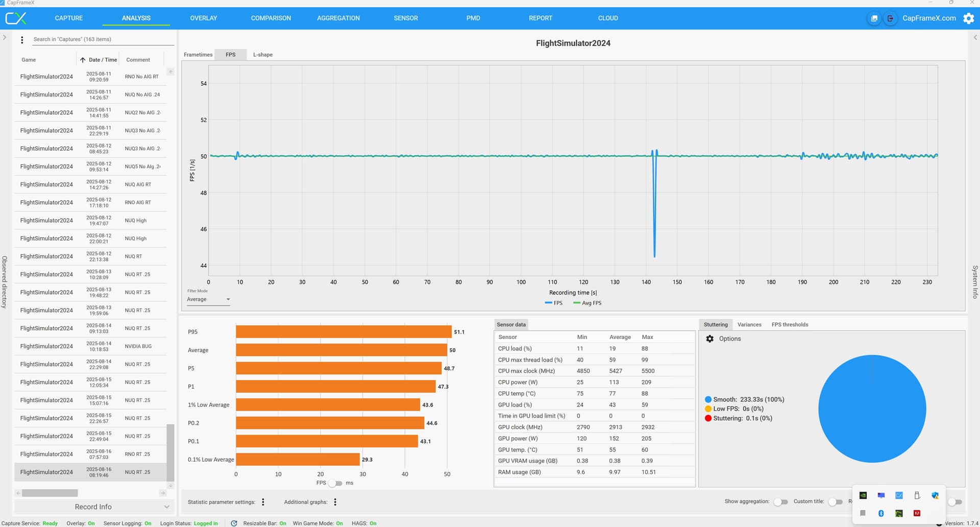Screen dimensions: 980x527
Task: Switch to the OVERLAY tab
Action: click(204, 18)
